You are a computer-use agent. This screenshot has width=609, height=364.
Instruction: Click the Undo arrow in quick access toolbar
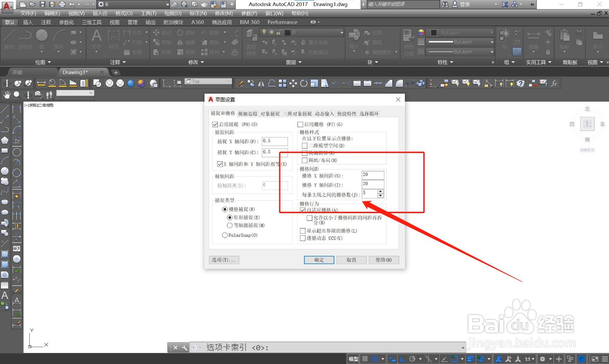(x=72, y=4)
